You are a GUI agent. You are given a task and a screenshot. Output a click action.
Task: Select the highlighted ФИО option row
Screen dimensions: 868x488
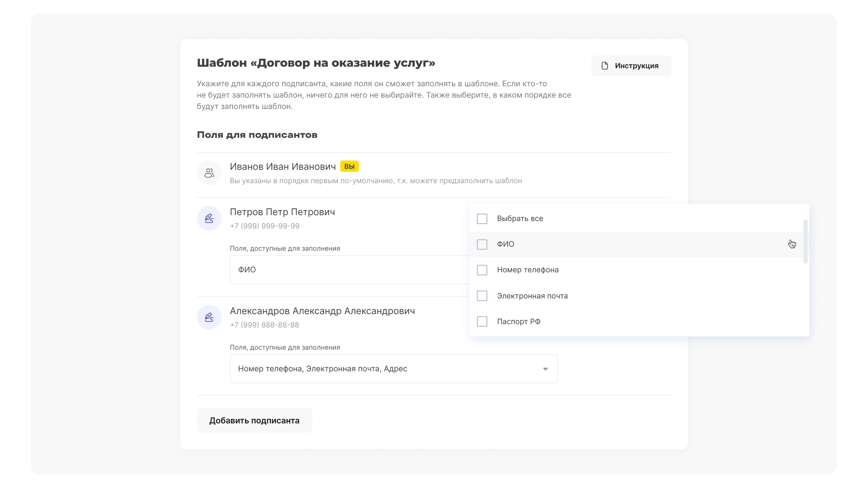[588, 244]
